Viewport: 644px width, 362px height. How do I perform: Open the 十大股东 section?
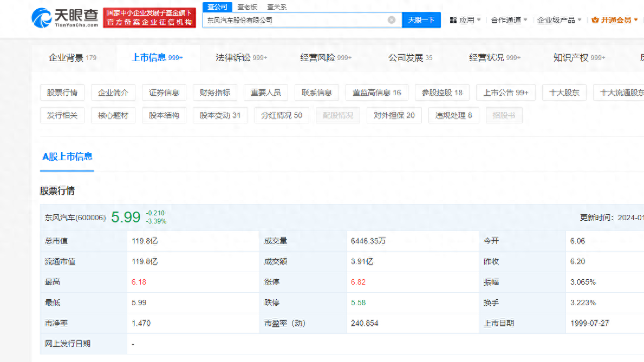pos(564,93)
